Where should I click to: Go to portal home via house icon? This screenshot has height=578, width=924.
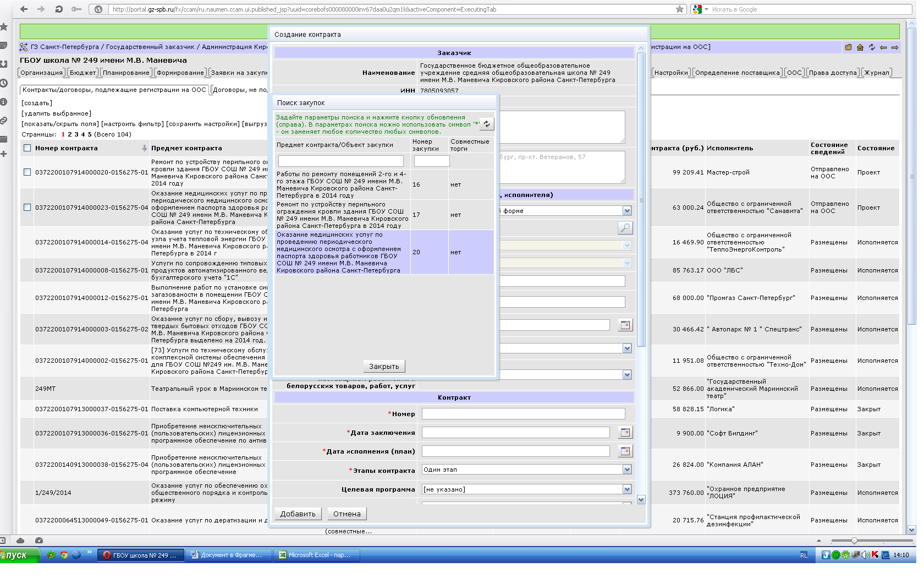coord(860,47)
